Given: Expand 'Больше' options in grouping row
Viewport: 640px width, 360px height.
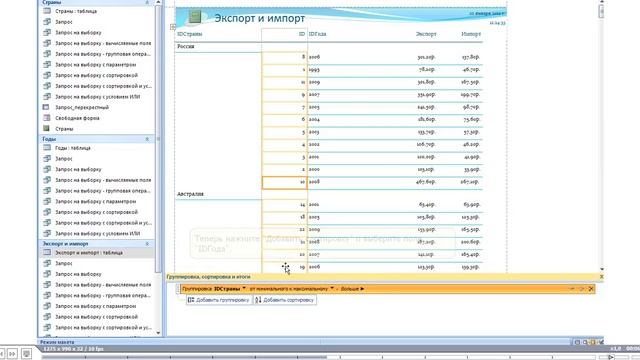Looking at the screenshot, I should click(352, 289).
